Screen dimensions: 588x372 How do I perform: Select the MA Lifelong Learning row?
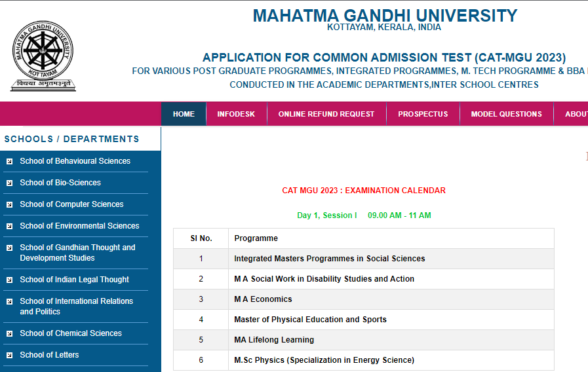pyautogui.click(x=364, y=340)
